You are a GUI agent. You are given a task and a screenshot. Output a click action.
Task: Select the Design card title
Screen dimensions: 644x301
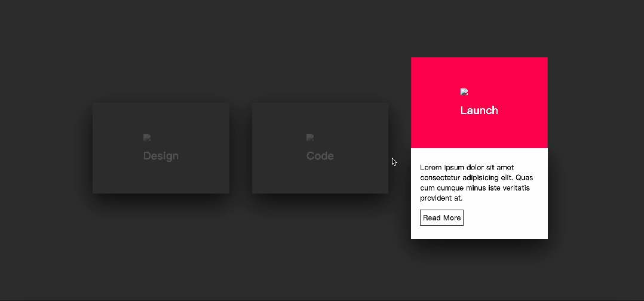[161, 156]
